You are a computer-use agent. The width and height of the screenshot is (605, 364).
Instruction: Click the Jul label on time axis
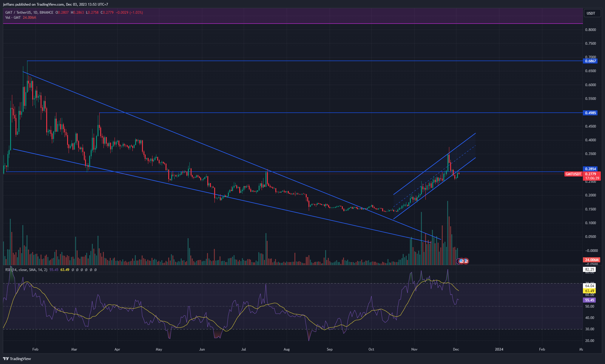(x=244, y=349)
